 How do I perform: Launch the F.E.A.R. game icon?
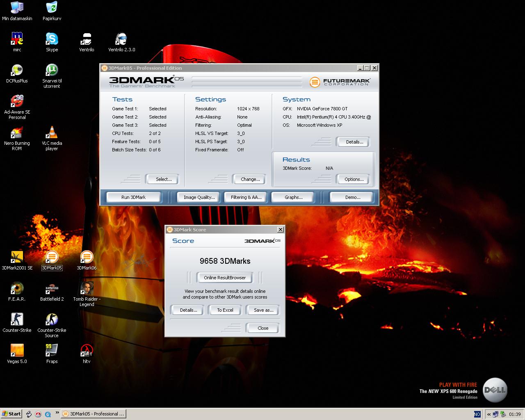tap(17, 292)
